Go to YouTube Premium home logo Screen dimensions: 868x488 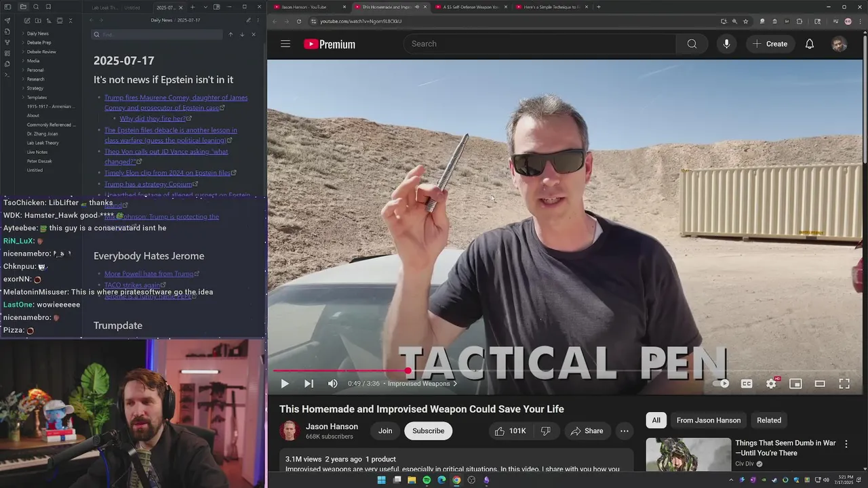click(x=330, y=44)
